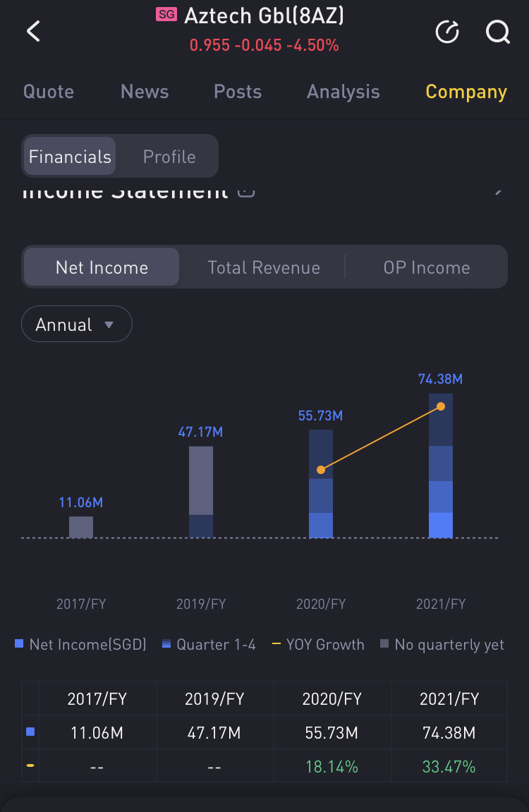
Task: Open the Analysis tab
Action: (343, 92)
